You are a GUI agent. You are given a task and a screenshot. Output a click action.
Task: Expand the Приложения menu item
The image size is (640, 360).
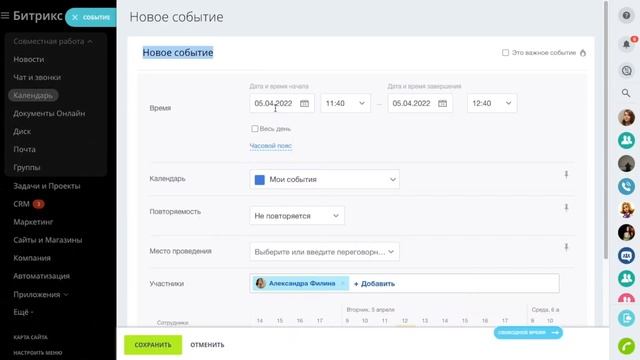tap(40, 294)
